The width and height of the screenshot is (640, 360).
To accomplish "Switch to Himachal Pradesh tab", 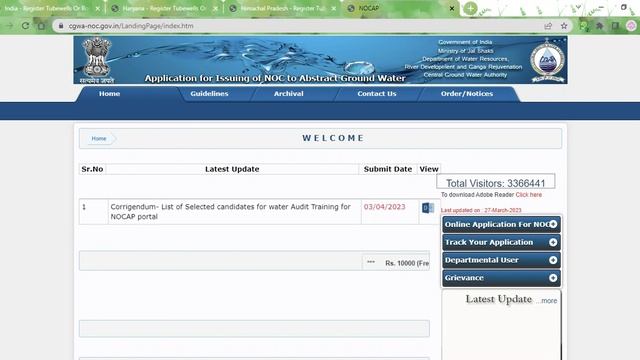I will [282, 8].
